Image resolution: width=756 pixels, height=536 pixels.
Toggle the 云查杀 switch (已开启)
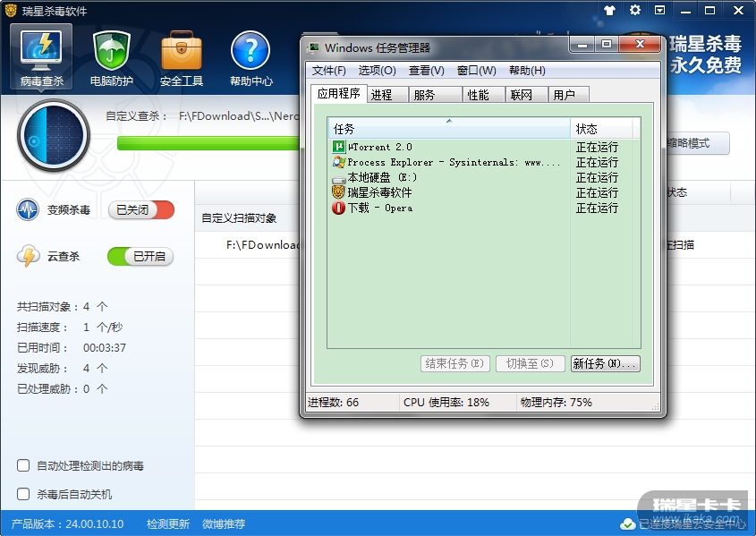tap(140, 257)
